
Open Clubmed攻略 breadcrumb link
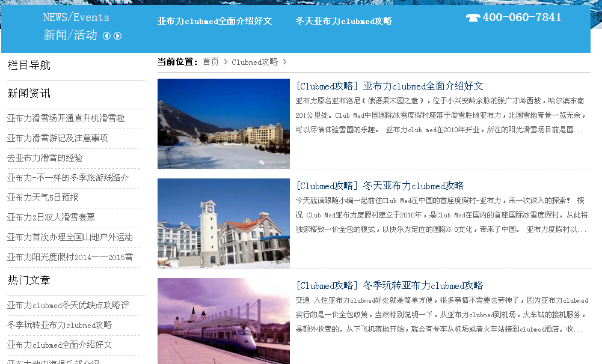coord(254,62)
